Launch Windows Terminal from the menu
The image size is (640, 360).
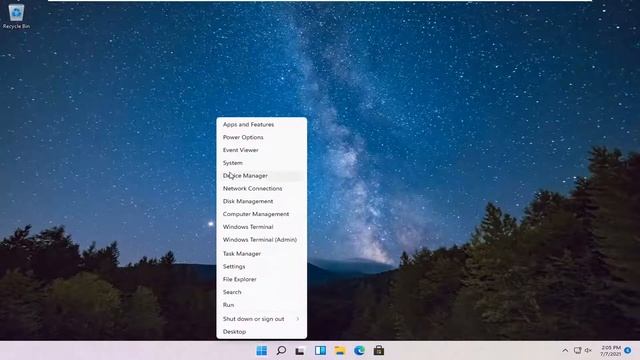coord(262,227)
